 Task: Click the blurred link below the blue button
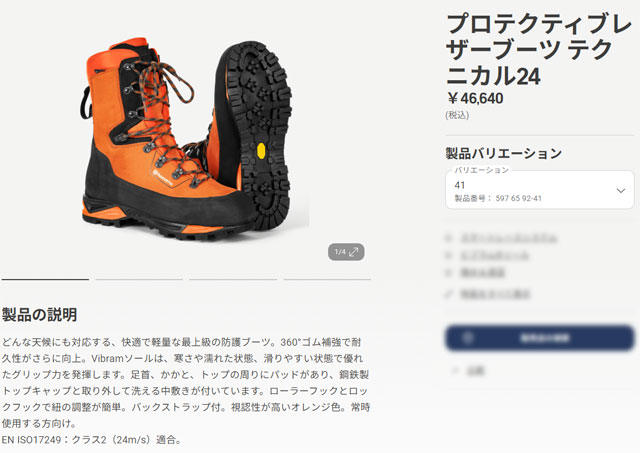click(x=475, y=371)
